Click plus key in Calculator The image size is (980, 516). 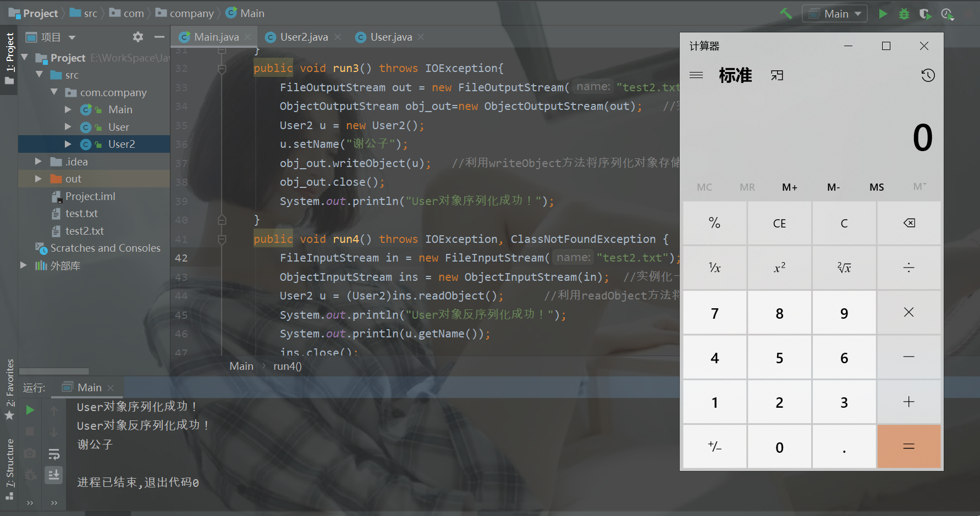point(909,402)
